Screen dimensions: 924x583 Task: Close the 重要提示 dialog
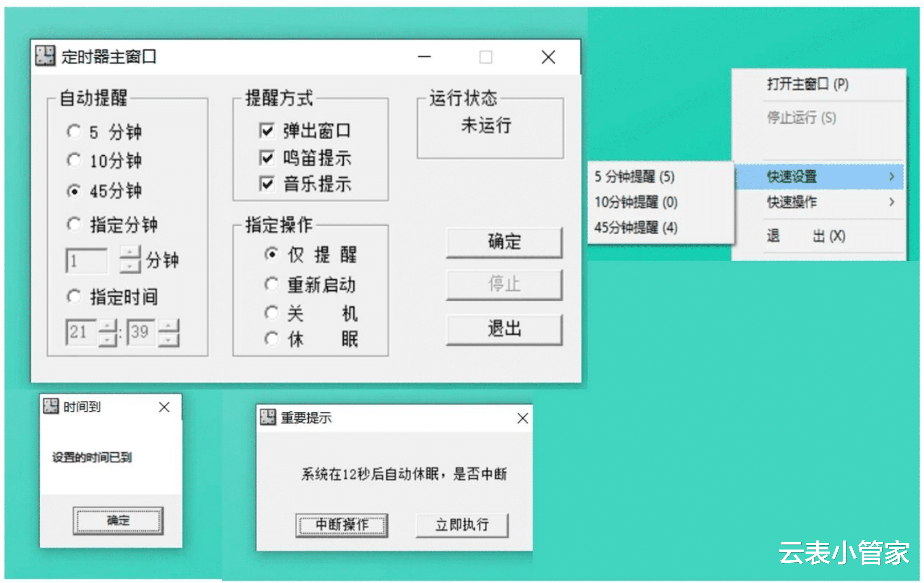click(522, 418)
